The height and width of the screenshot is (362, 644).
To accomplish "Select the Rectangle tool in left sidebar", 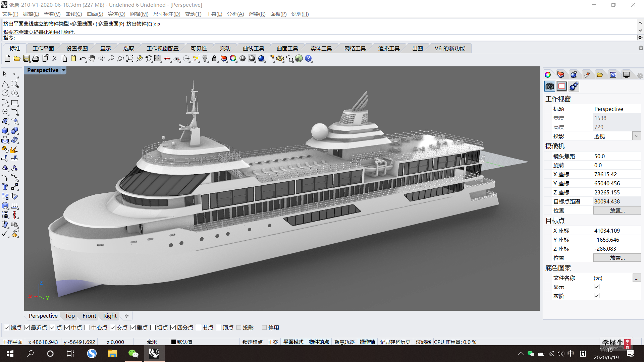I will click(15, 103).
